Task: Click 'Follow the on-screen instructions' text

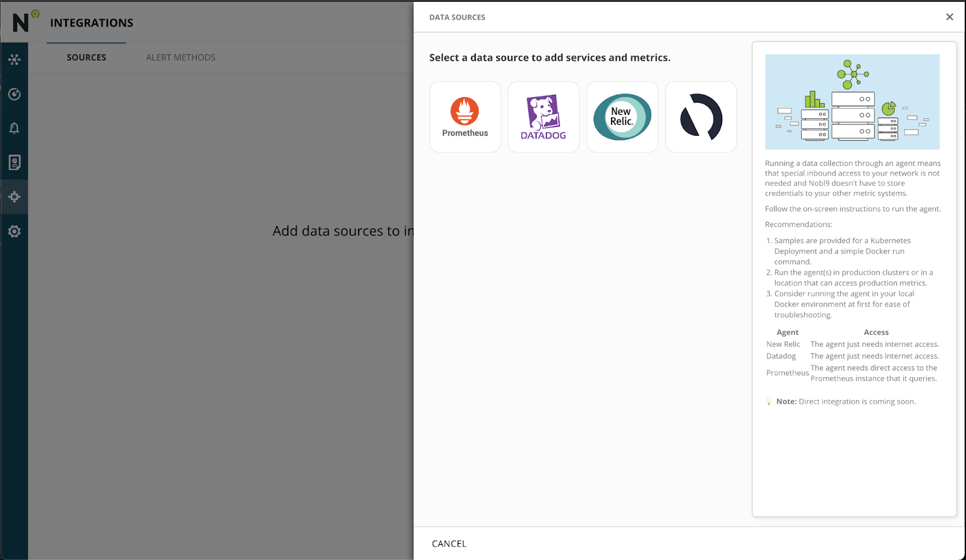Action: click(x=852, y=209)
